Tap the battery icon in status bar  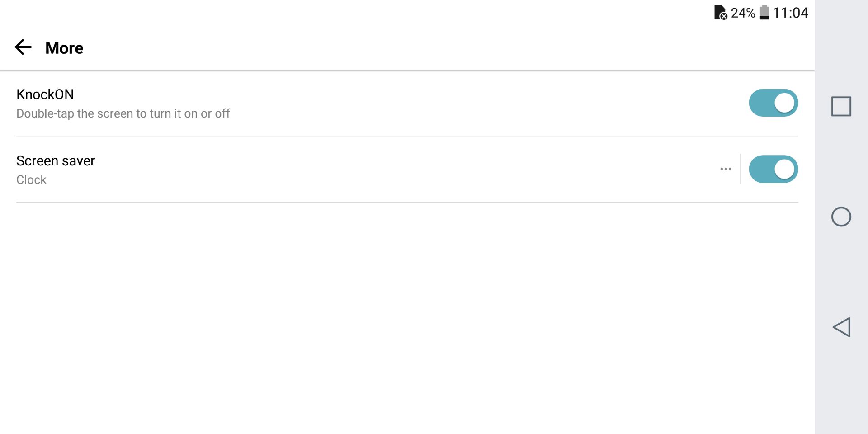(764, 13)
